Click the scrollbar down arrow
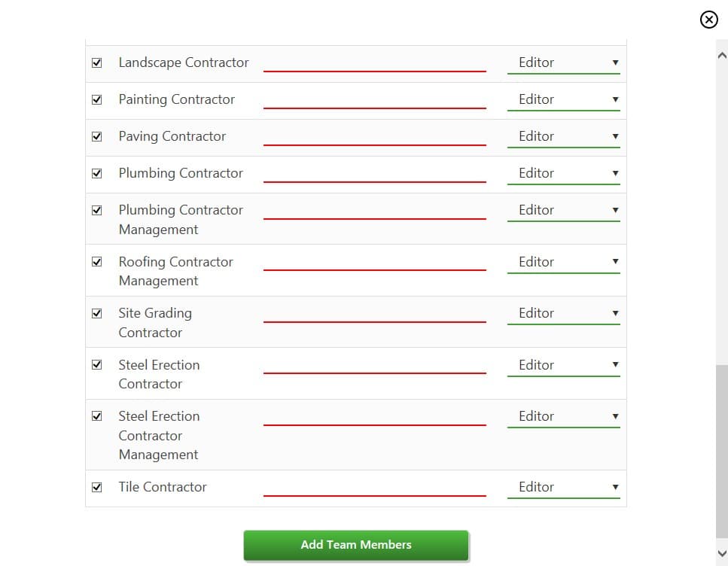Viewport: 728px width, 566px height. [721, 553]
